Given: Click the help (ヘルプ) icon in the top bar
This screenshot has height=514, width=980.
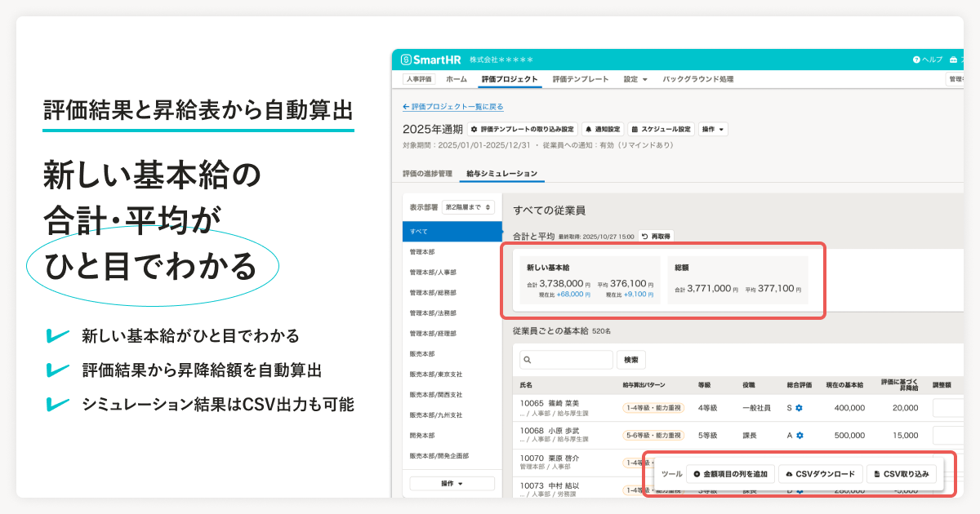Looking at the screenshot, I should tap(915, 58).
